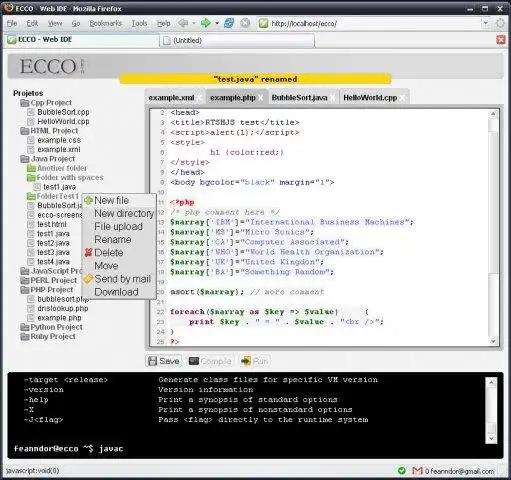Viewport: 511px width, 480px height.
Task: Open example.css file in tree
Action: click(x=54, y=140)
